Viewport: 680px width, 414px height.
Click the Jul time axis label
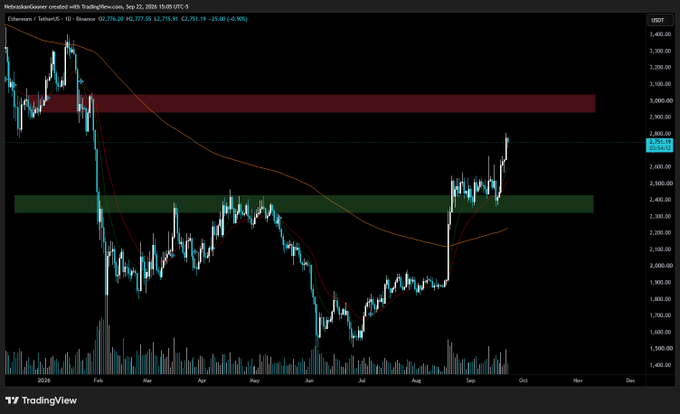[x=362, y=380]
